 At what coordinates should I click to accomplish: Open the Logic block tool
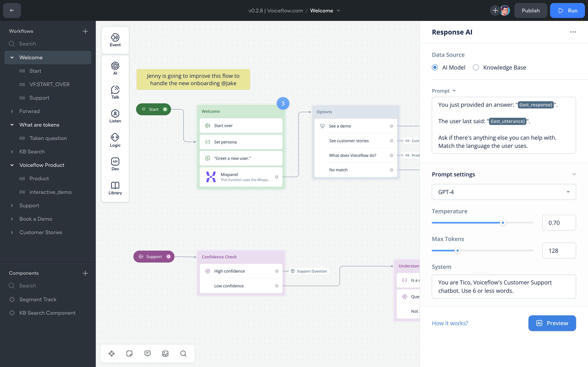[115, 140]
